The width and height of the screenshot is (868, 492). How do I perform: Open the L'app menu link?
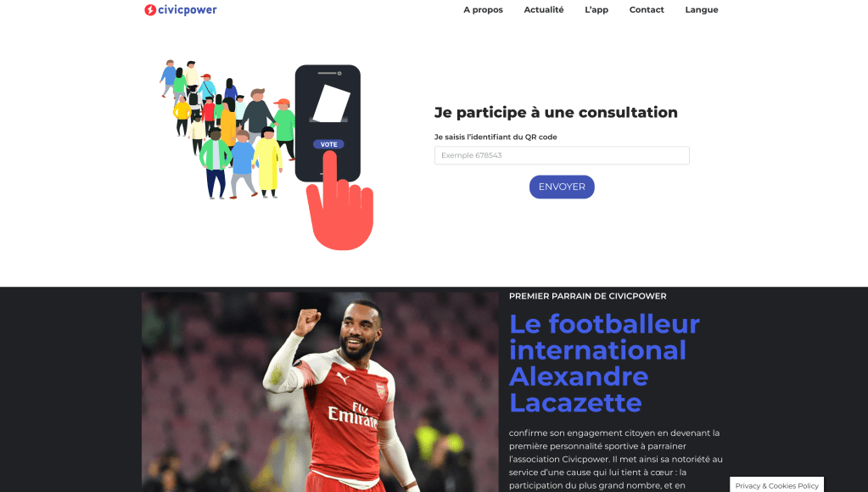coord(596,9)
